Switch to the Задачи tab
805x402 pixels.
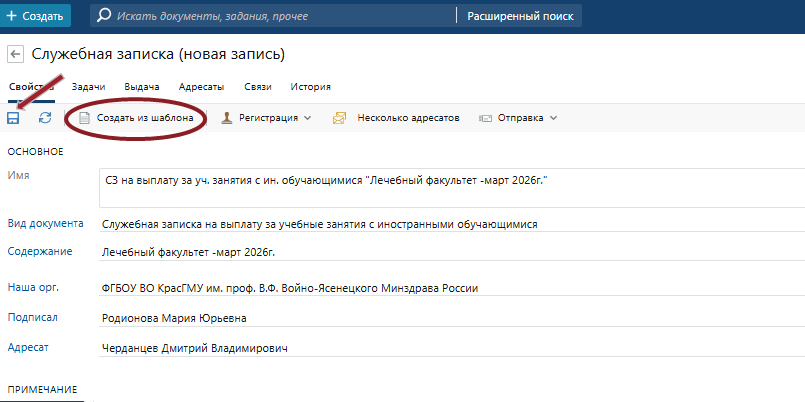click(x=88, y=87)
